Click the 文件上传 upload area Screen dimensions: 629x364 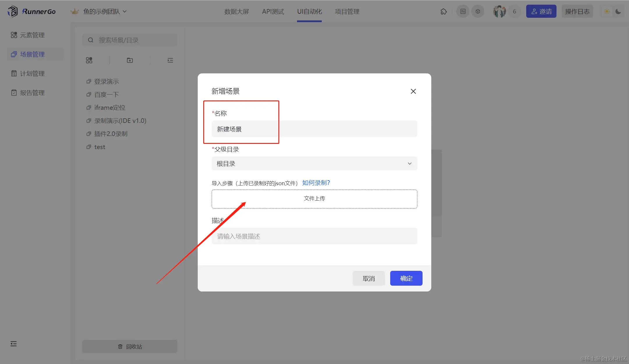coord(314,199)
